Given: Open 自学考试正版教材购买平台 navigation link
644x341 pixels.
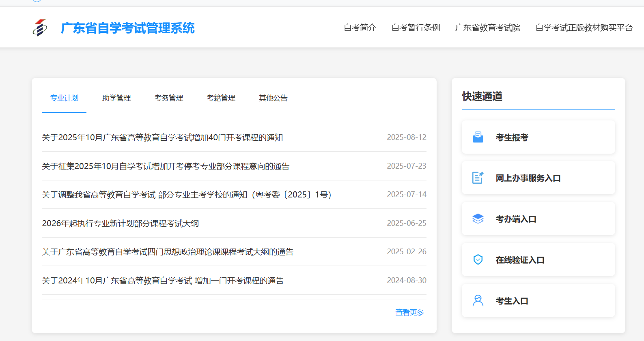Looking at the screenshot, I should pos(584,28).
